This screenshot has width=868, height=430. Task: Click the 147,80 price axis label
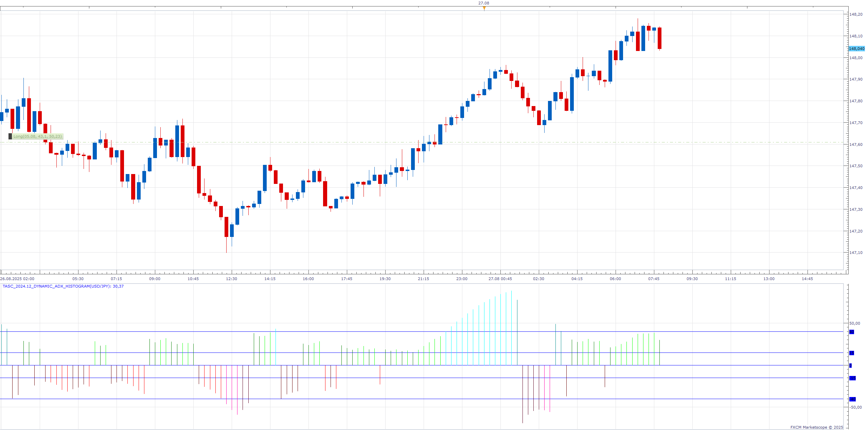coord(856,101)
